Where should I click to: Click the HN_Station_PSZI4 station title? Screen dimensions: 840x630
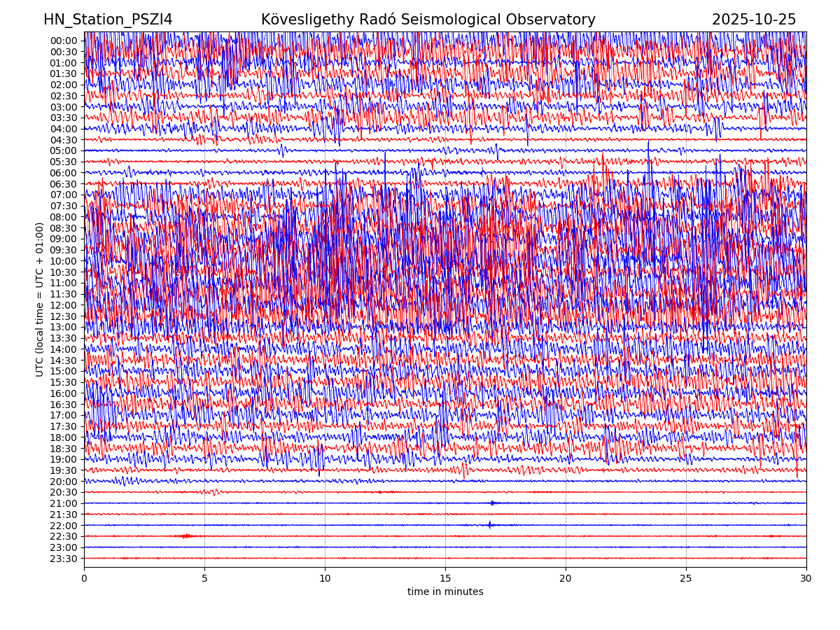click(108, 20)
